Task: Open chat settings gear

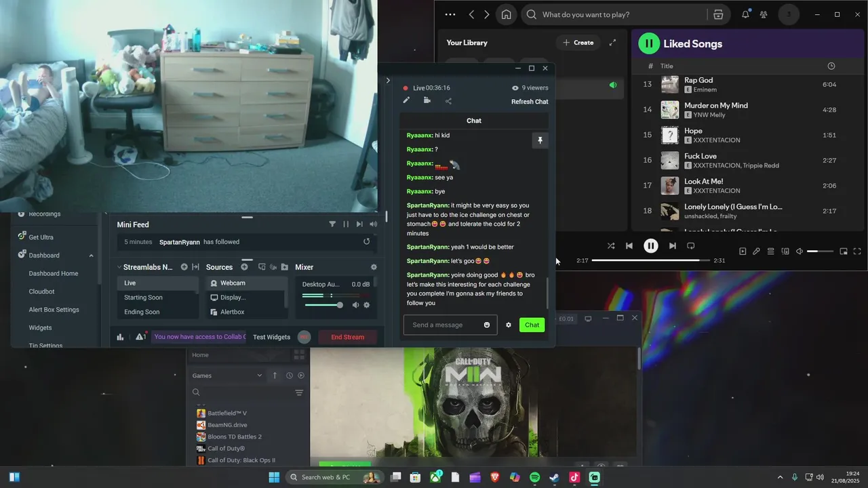Action: (x=509, y=325)
